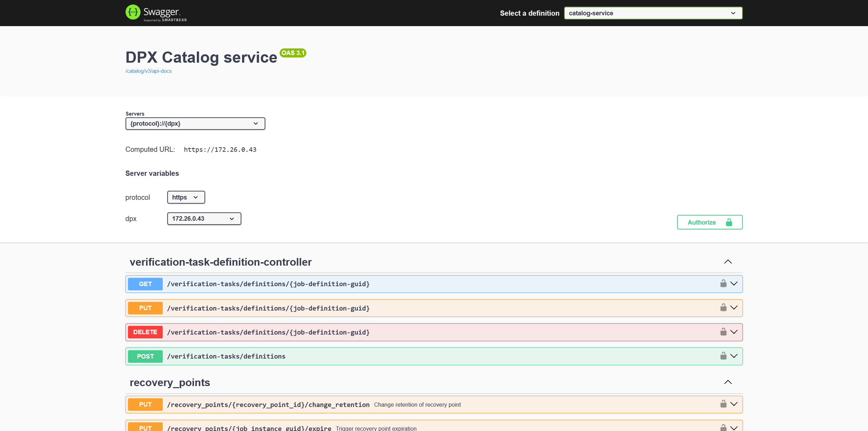Click the Swagger logo icon
The width and height of the screenshot is (868, 431).
tap(133, 13)
